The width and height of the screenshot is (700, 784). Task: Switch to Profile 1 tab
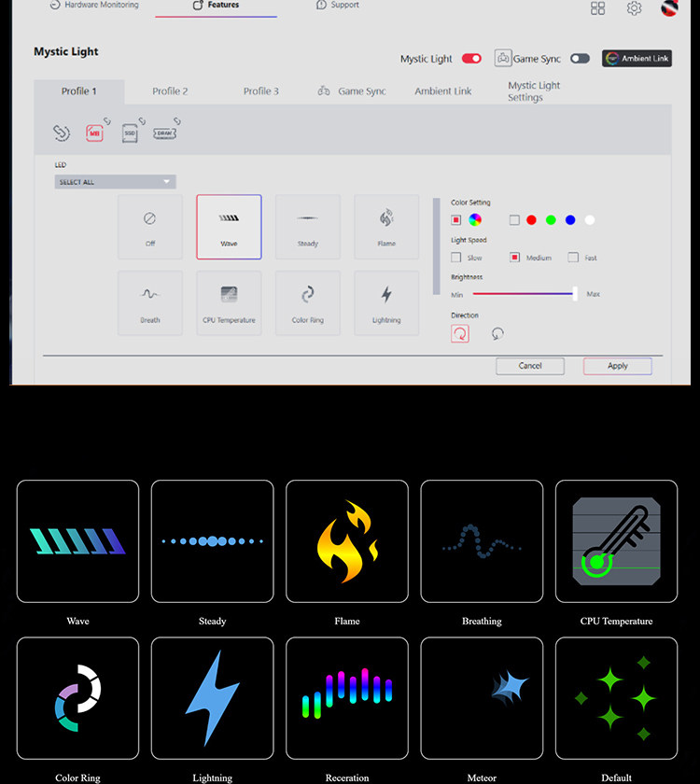click(x=79, y=91)
